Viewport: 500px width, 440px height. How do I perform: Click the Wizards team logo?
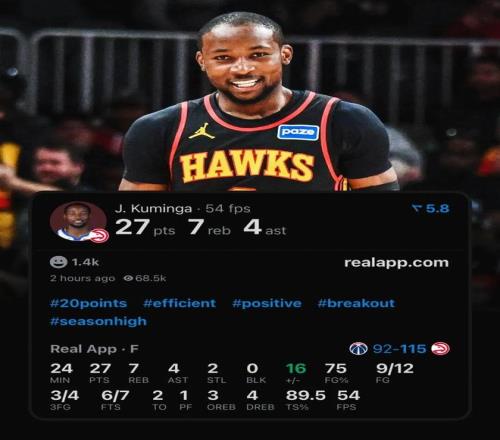click(x=358, y=349)
